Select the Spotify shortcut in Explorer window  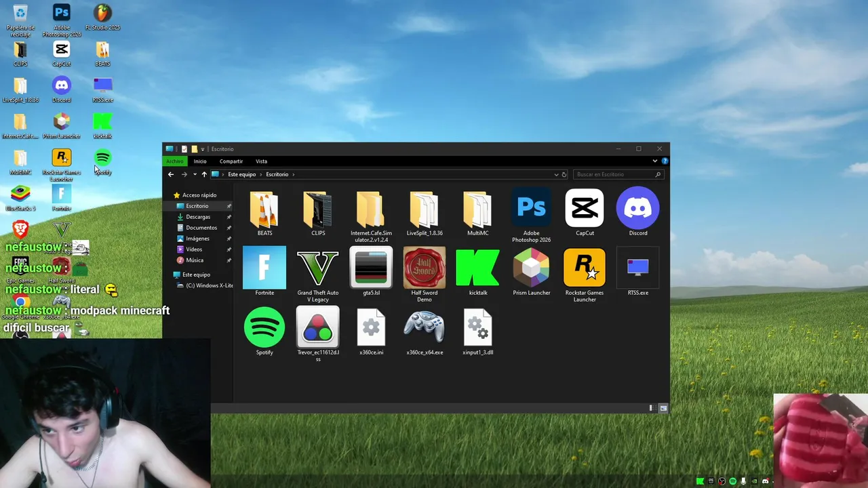(x=264, y=331)
